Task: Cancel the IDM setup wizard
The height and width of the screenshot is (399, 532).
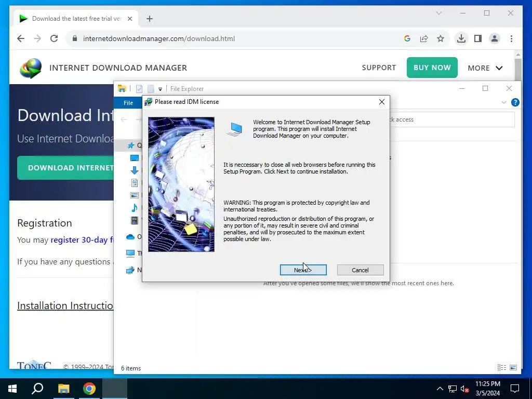Action: pos(361,270)
